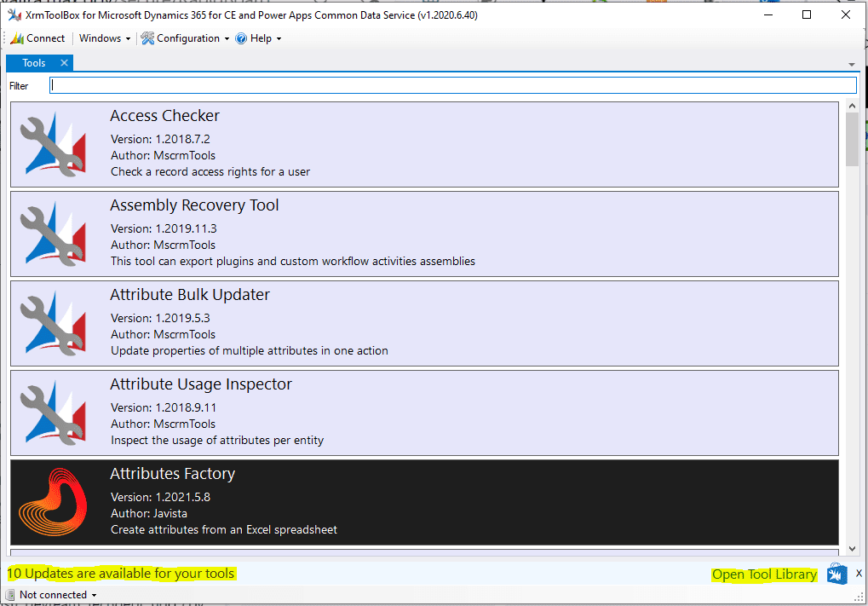
Task: Click the Attributes Factory orange swirl icon
Action: [x=54, y=502]
